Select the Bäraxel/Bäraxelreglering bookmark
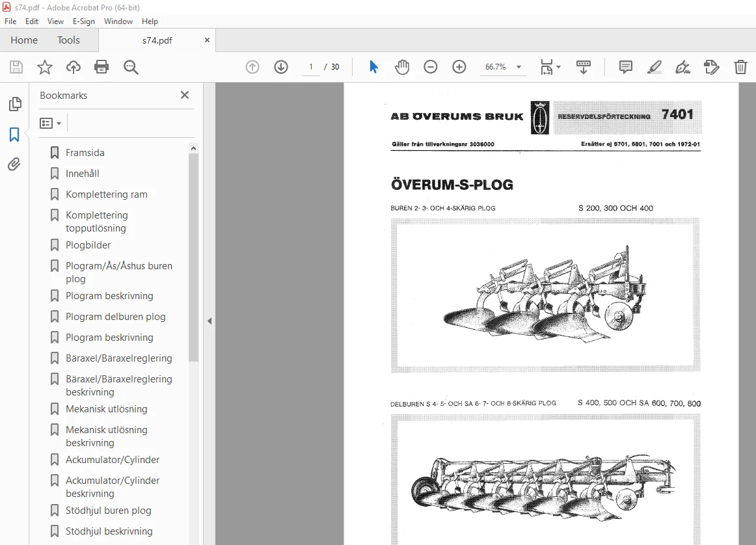This screenshot has width=756, height=545. pyautogui.click(x=118, y=358)
